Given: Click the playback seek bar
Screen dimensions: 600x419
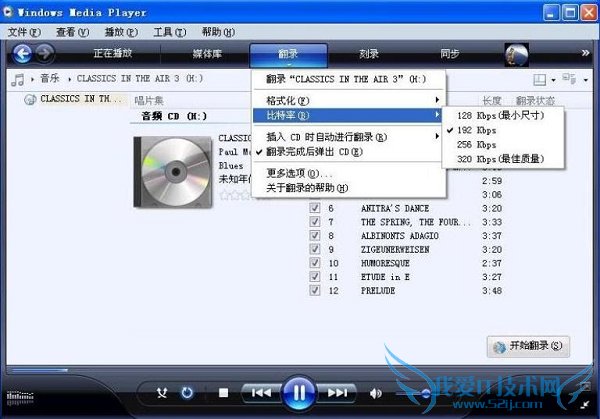Looking at the screenshot, I should (298, 370).
